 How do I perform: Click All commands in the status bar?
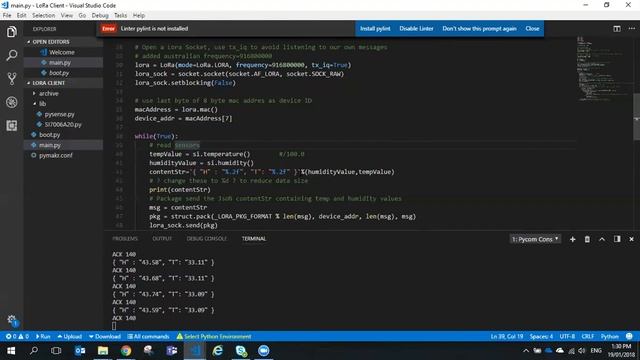point(148,337)
